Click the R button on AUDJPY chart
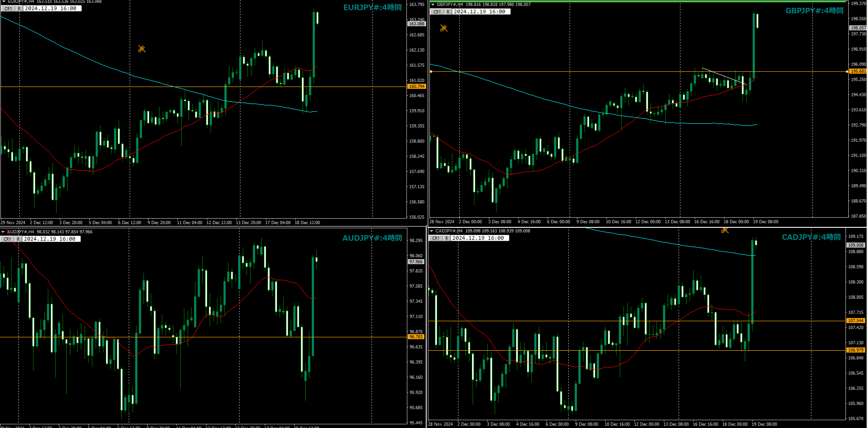 pyautogui.click(x=18, y=239)
